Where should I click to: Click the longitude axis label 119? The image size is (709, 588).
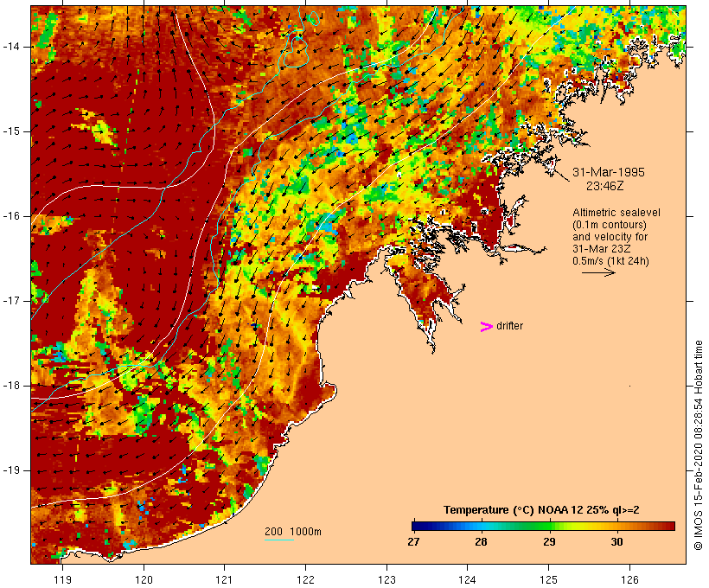(x=62, y=580)
